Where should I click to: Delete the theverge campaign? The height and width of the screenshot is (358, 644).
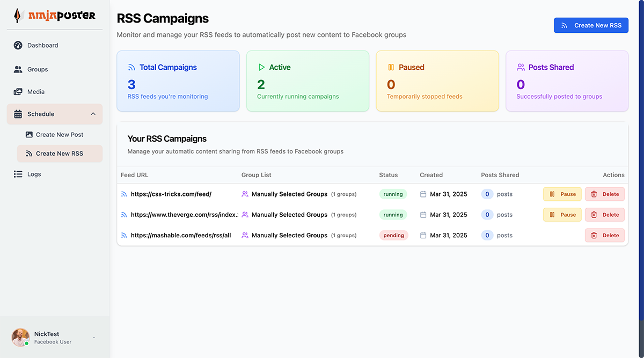605,215
